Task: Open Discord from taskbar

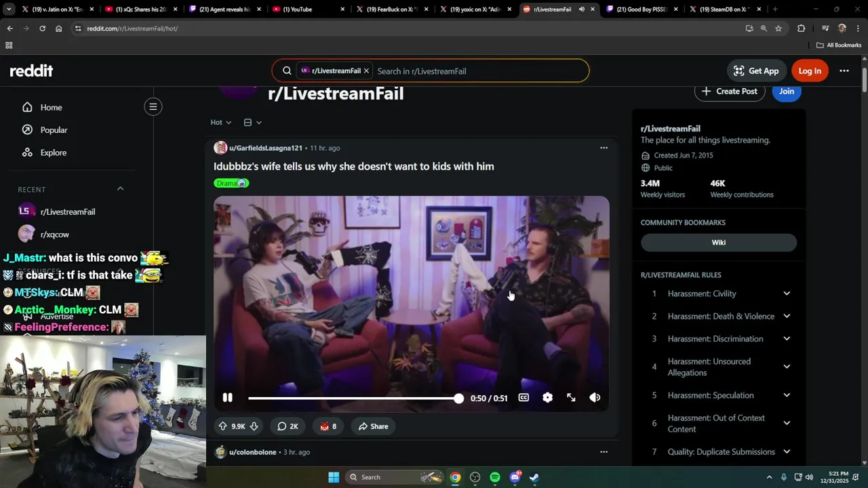Action: pyautogui.click(x=515, y=477)
